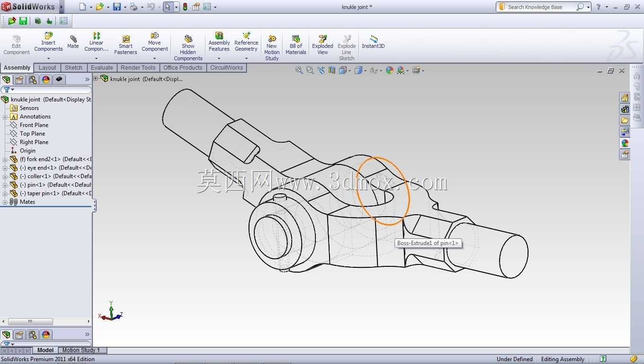Switch to Office Products tab
The height and width of the screenshot is (364, 644).
[183, 68]
